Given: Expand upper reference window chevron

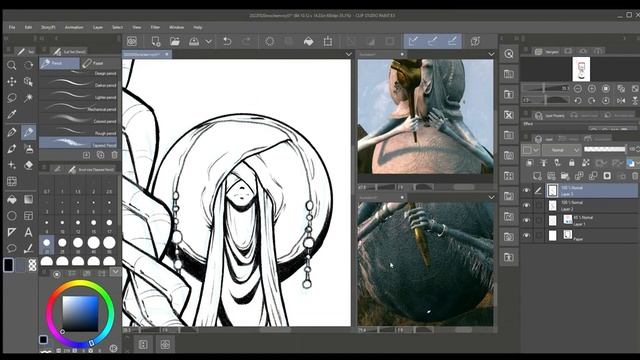Looking at the screenshot, I should [x=491, y=54].
